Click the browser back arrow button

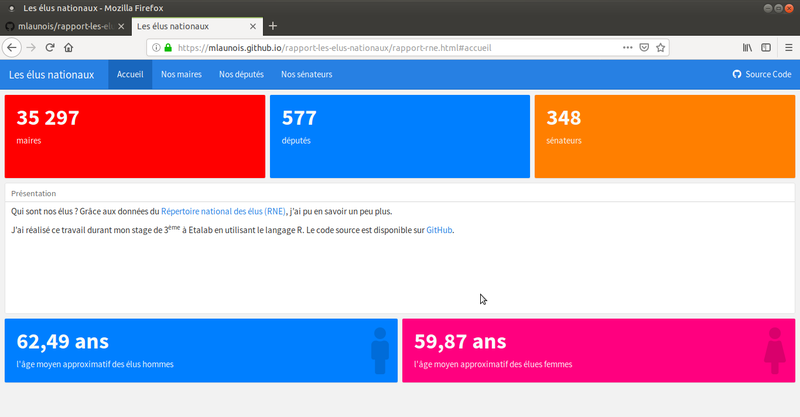click(x=13, y=47)
